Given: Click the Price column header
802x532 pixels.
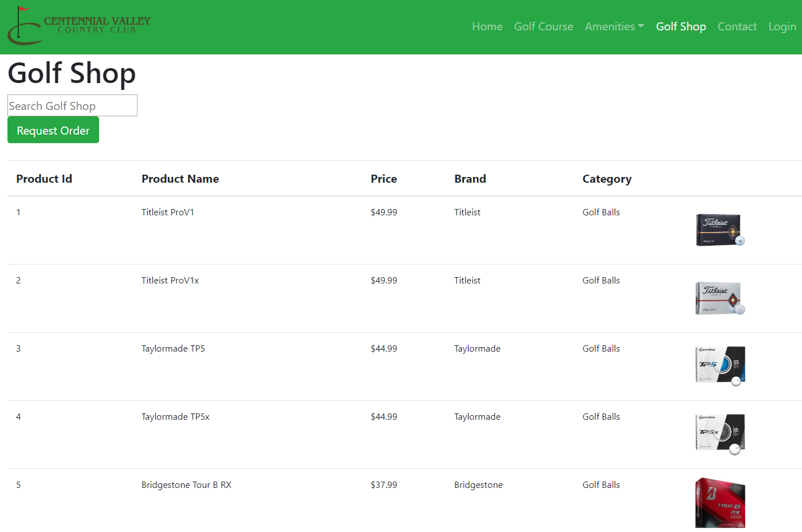Looking at the screenshot, I should [x=384, y=179].
